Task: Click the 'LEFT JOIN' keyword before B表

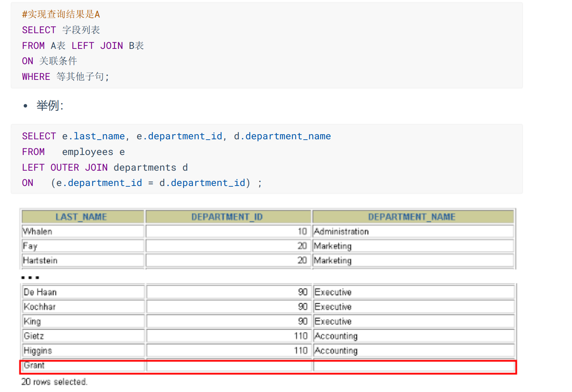Action: [x=97, y=46]
